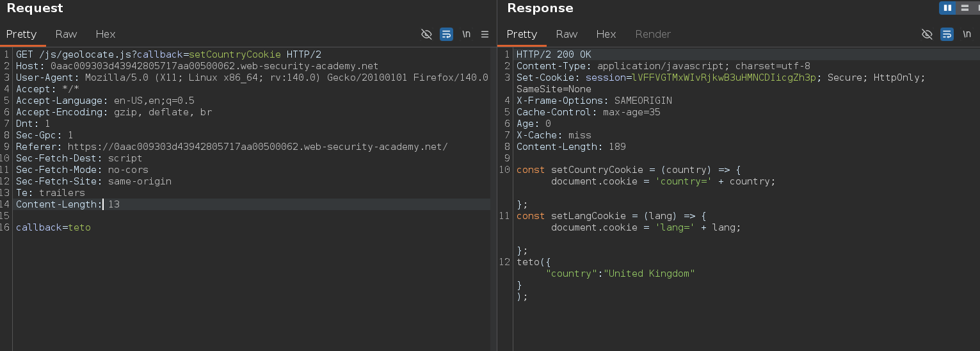980x351 pixels.
Task: Click the X-Cache: miss header
Action: (554, 135)
